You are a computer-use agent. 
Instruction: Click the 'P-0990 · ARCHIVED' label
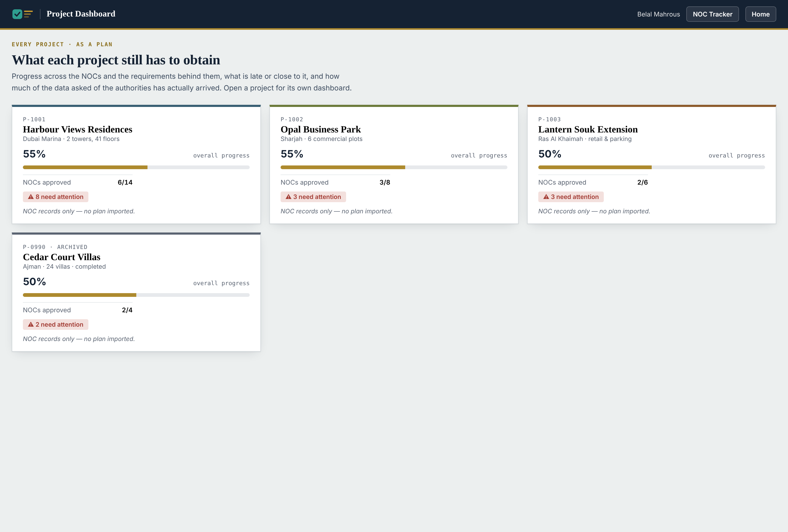(55, 247)
